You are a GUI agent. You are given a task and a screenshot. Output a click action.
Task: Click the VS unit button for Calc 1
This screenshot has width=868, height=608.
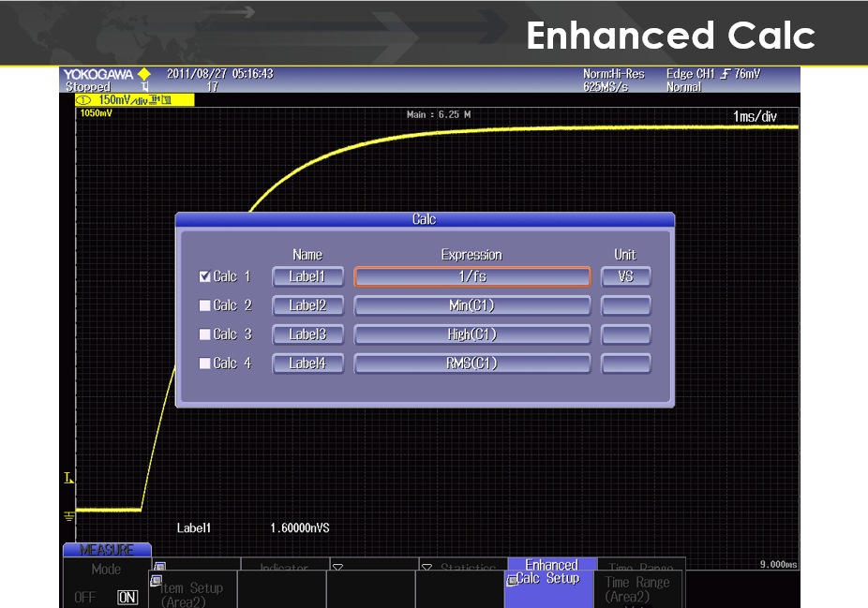click(625, 276)
